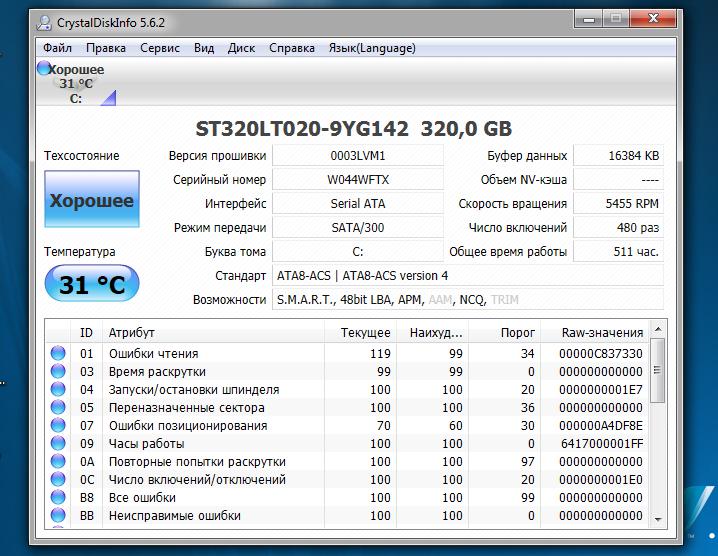
Task: Click the attribute list scroll down arrow
Action: tap(658, 519)
